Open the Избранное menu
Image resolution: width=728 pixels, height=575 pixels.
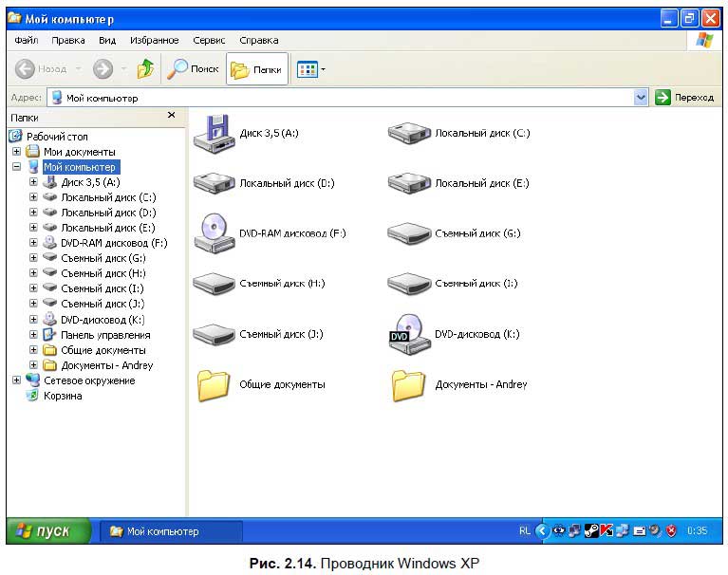coord(154,41)
